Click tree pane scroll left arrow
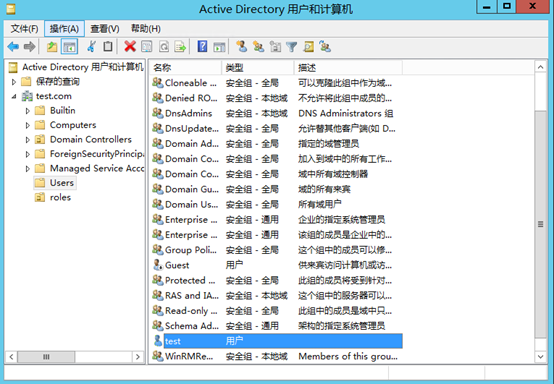The height and width of the screenshot is (384, 554). point(11,357)
